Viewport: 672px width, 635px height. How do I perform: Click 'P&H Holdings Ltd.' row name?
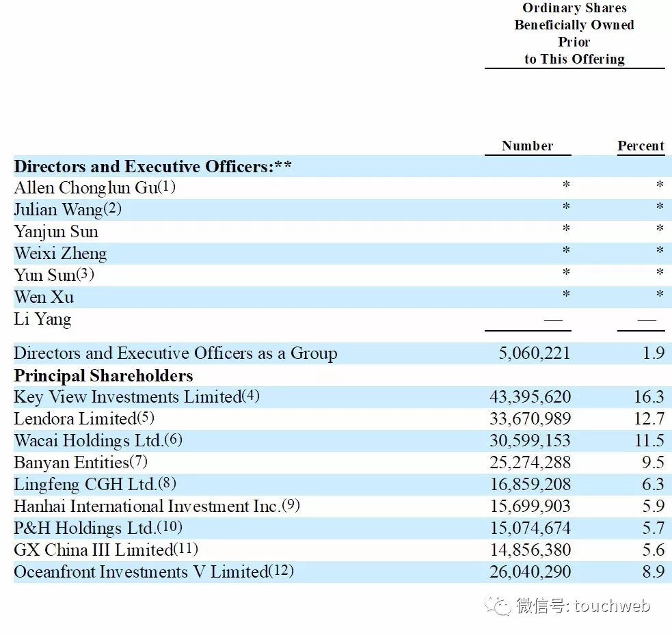85,528
